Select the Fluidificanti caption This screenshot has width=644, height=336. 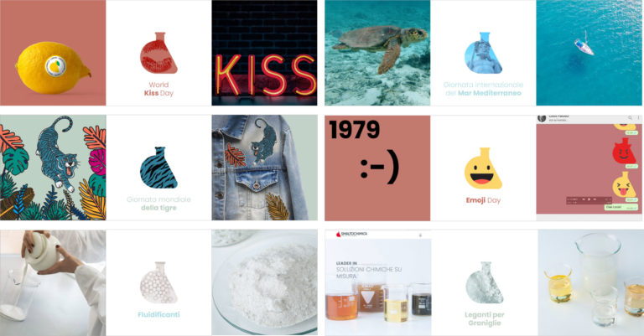[158, 315]
